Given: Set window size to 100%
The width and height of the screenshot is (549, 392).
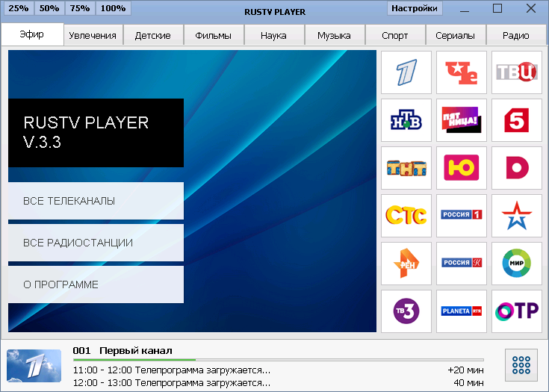Looking at the screenshot, I should 113,8.
